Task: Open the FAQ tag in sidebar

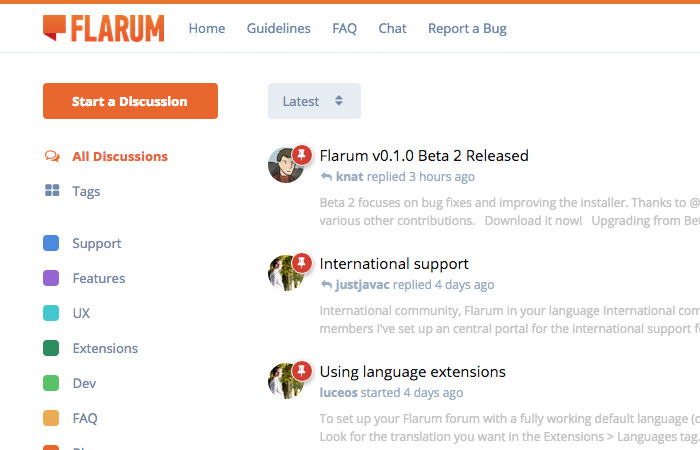Action: [85, 418]
